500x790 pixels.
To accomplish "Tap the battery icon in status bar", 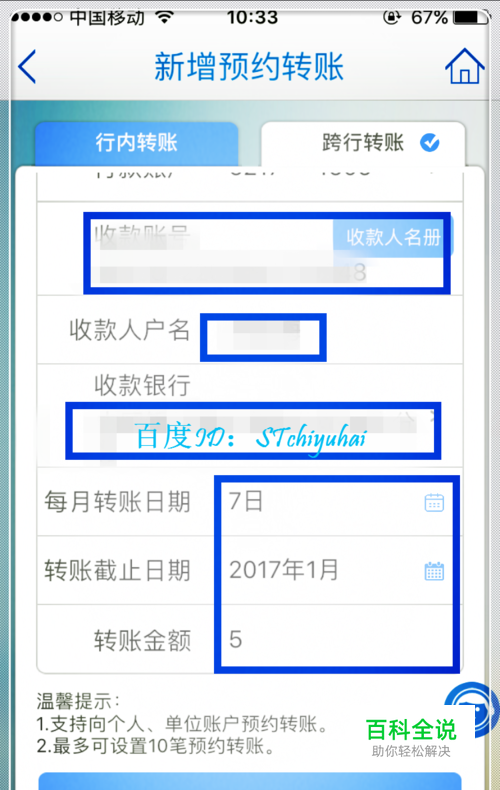I will pos(471,17).
